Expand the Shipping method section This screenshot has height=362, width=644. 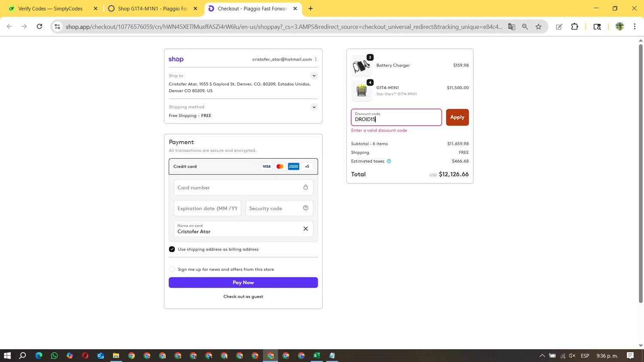point(314,107)
